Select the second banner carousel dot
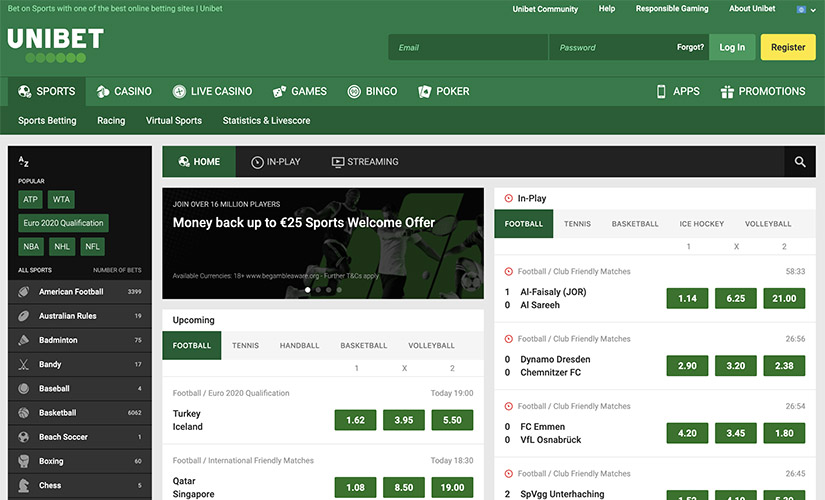The image size is (825, 500). point(318,289)
